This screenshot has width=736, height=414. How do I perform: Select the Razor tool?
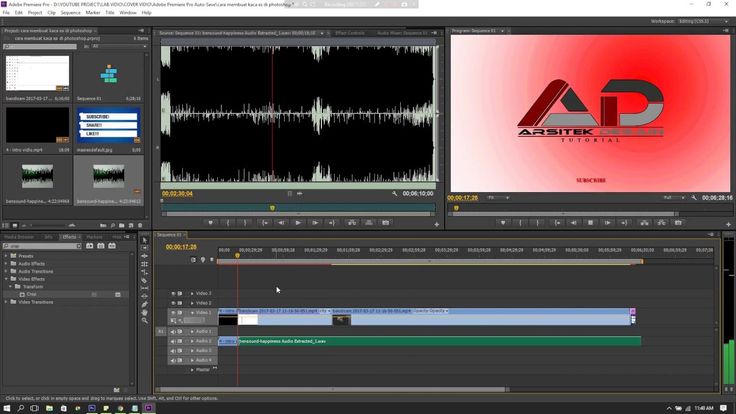point(145,280)
